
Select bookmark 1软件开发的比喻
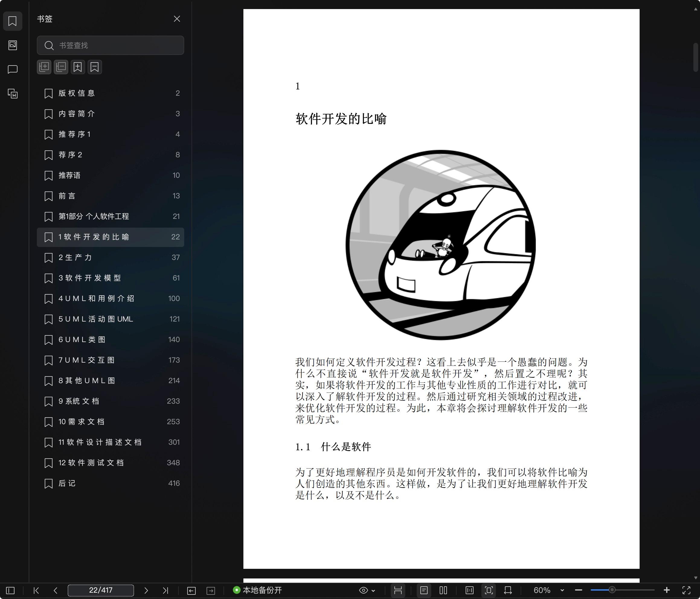pos(111,237)
